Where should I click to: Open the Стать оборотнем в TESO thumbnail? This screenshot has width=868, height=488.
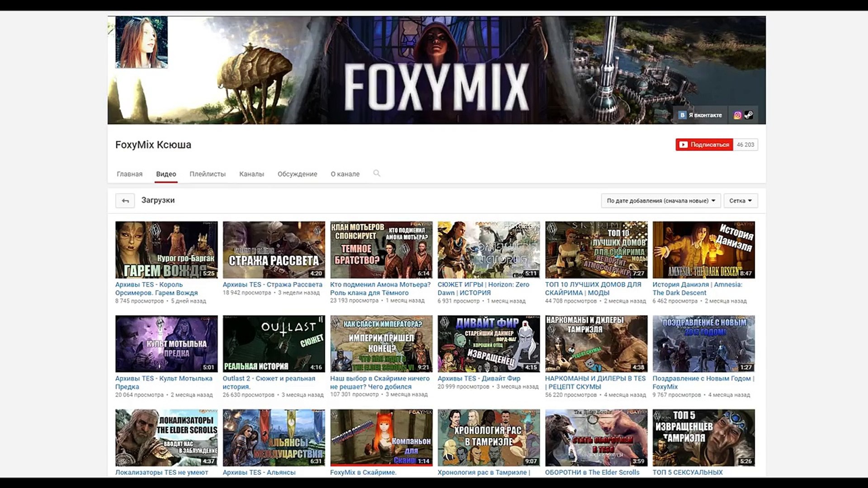tap(596, 438)
